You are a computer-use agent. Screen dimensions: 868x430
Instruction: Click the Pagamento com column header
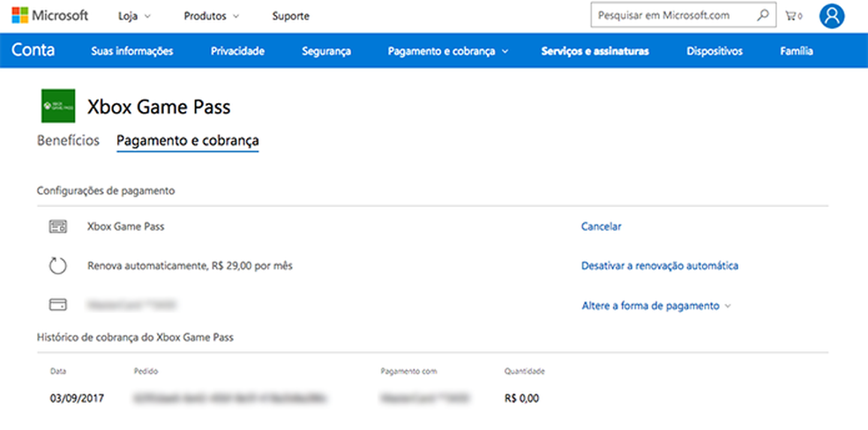(409, 372)
